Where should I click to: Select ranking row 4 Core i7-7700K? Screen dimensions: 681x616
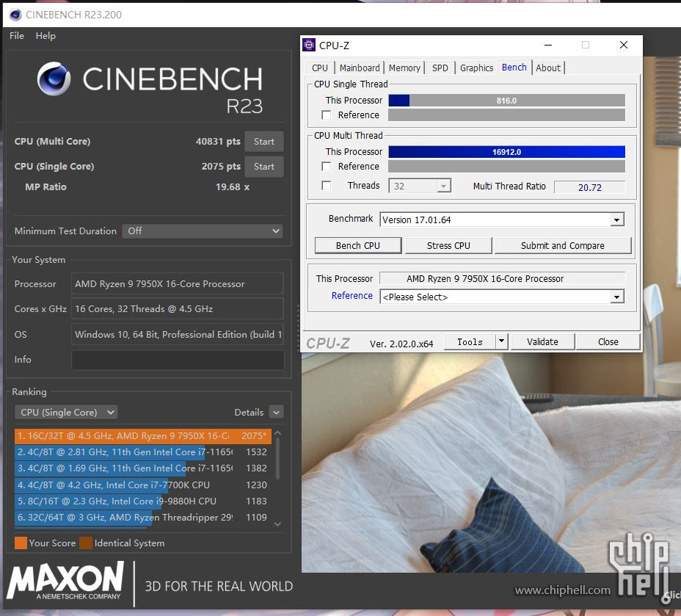coord(143,485)
